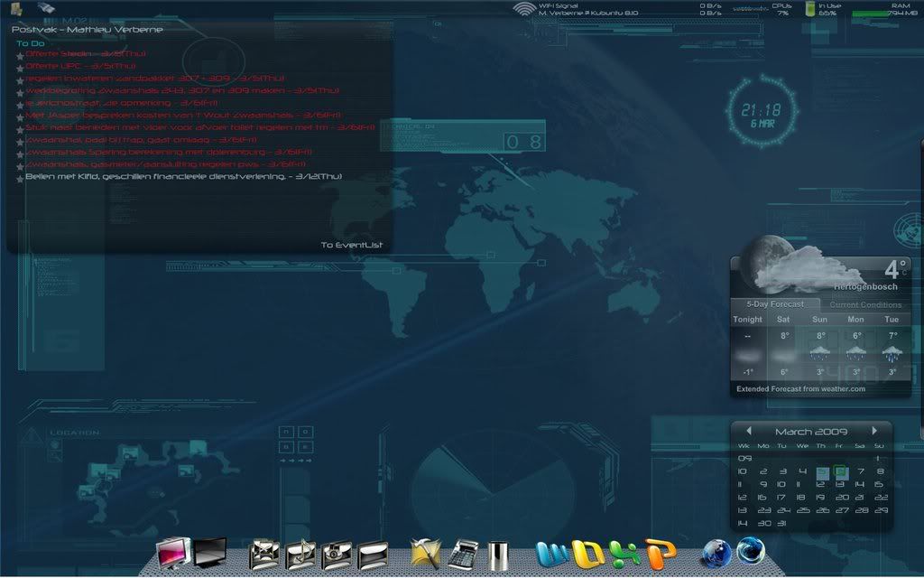
Task: Open the music folder in the dock
Action: coord(300,553)
